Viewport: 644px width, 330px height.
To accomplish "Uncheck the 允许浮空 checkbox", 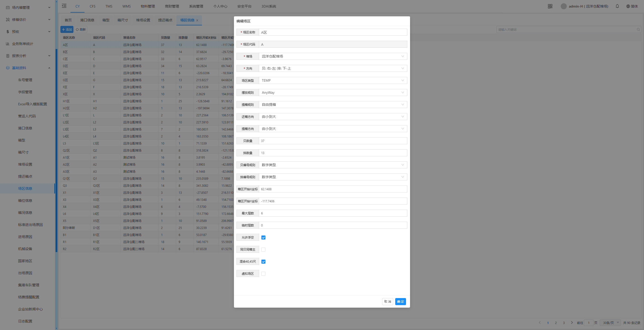I will [263, 238].
